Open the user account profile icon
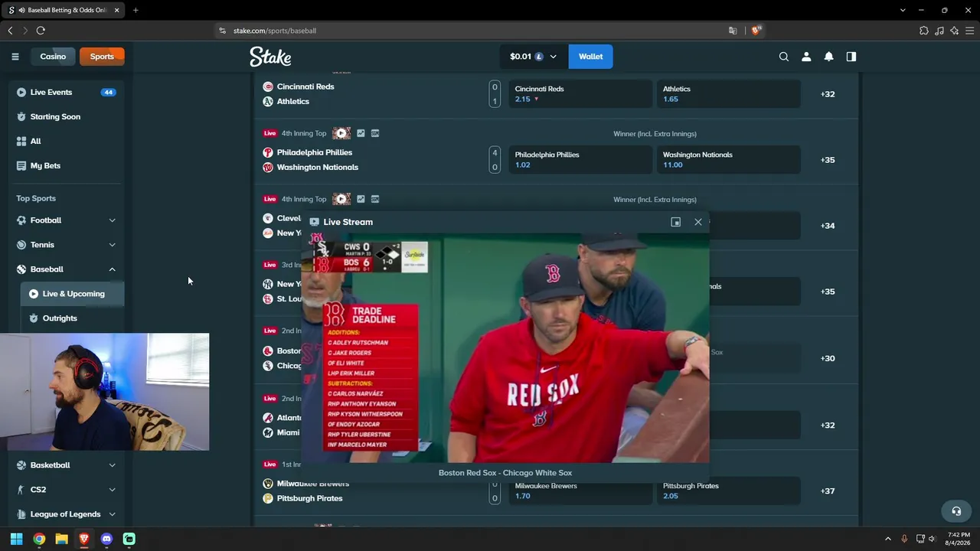 (x=806, y=57)
